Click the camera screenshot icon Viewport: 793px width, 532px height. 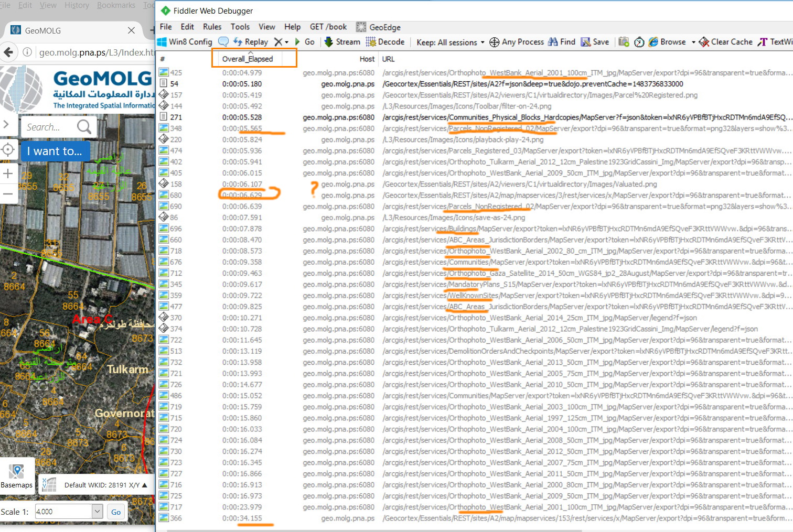click(x=624, y=42)
